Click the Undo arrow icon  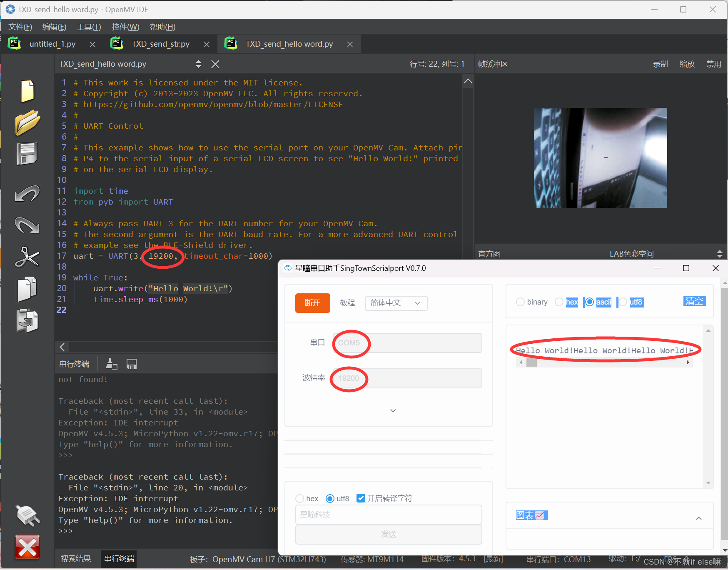coord(27,194)
